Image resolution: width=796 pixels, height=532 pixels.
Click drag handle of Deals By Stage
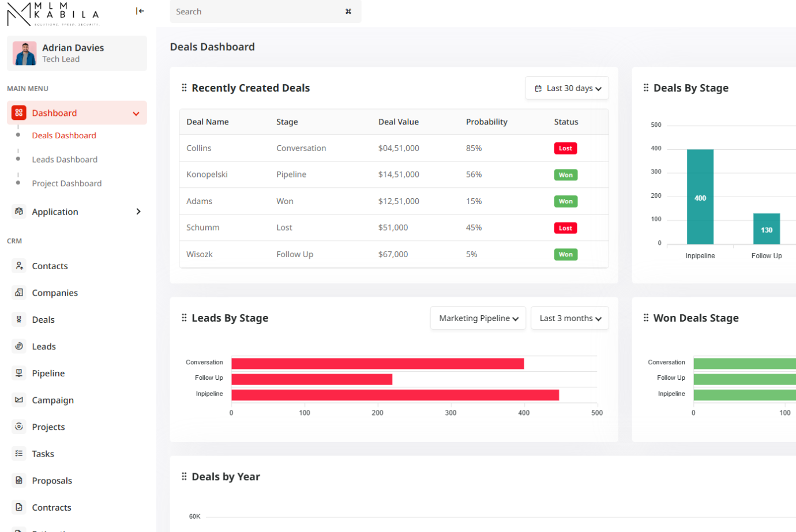tap(645, 88)
